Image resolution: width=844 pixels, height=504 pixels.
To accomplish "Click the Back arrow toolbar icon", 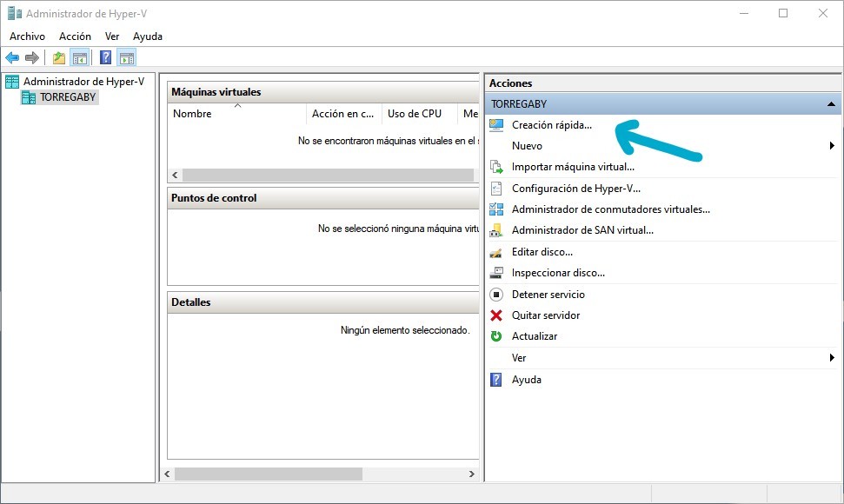I will (x=12, y=57).
